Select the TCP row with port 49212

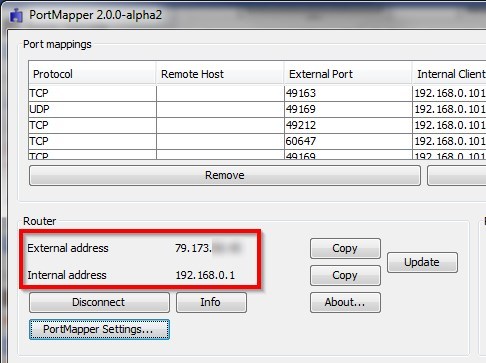click(x=257, y=125)
